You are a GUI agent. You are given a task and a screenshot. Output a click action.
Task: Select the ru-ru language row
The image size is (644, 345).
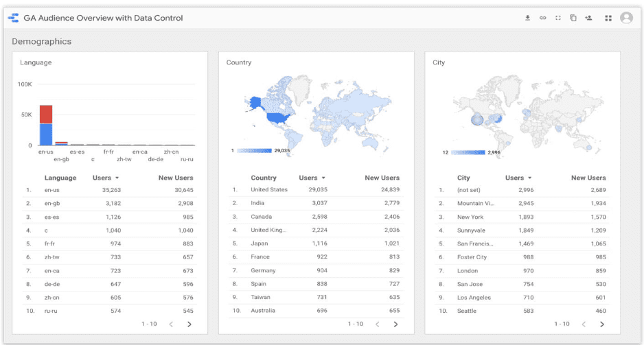110,311
